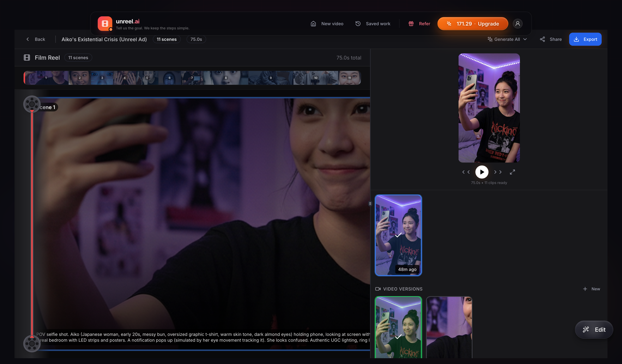The height and width of the screenshot is (364, 622).
Task: Expand preview to fullscreen
Action: [x=512, y=172]
